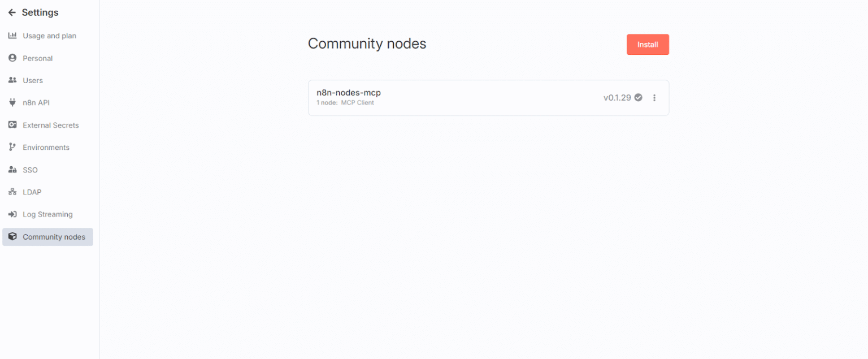Click the Community nodes cube icon
This screenshot has height=359, width=868.
[12, 237]
